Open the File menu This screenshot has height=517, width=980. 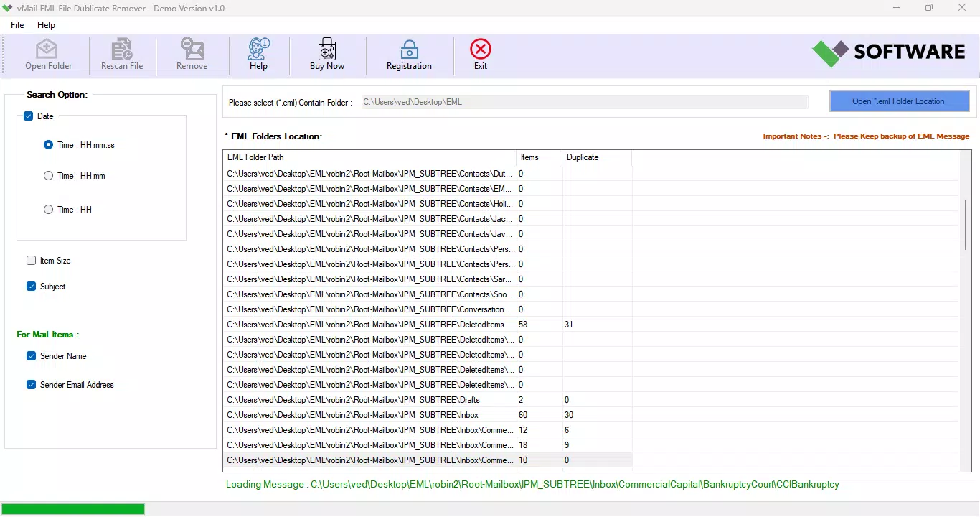17,25
